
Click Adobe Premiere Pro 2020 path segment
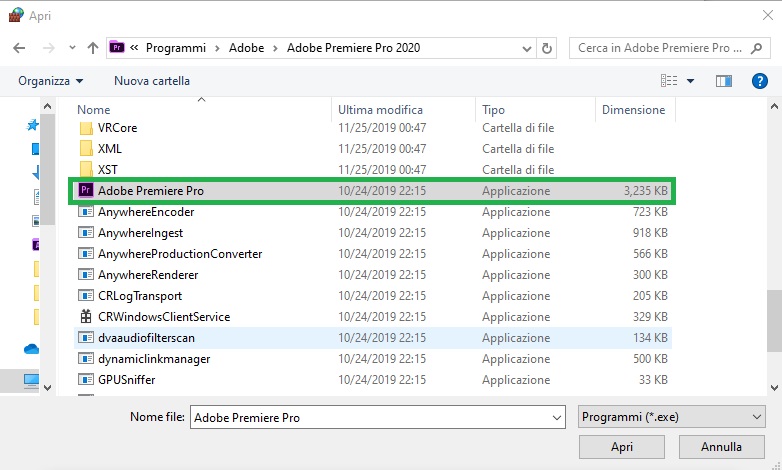[x=353, y=48]
